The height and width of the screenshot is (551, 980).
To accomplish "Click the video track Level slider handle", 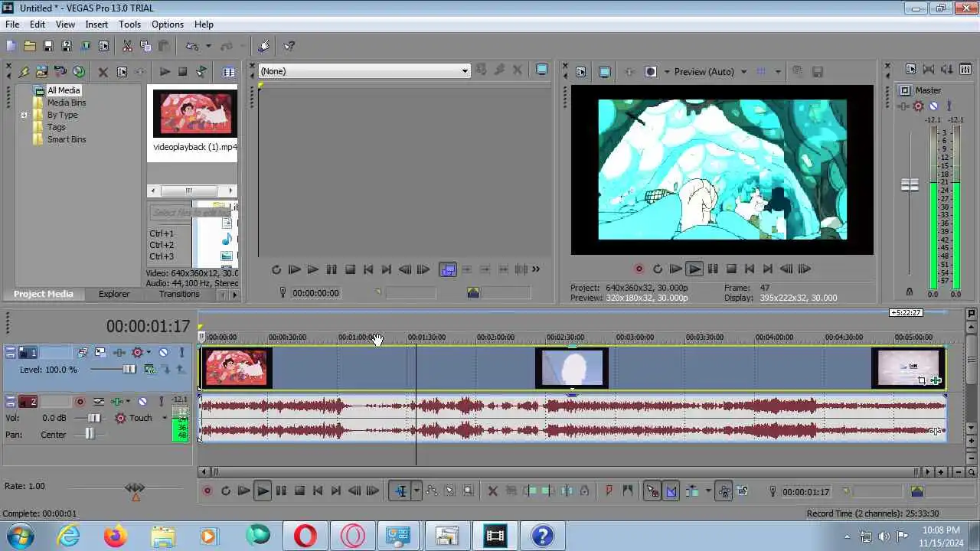I will coord(129,370).
